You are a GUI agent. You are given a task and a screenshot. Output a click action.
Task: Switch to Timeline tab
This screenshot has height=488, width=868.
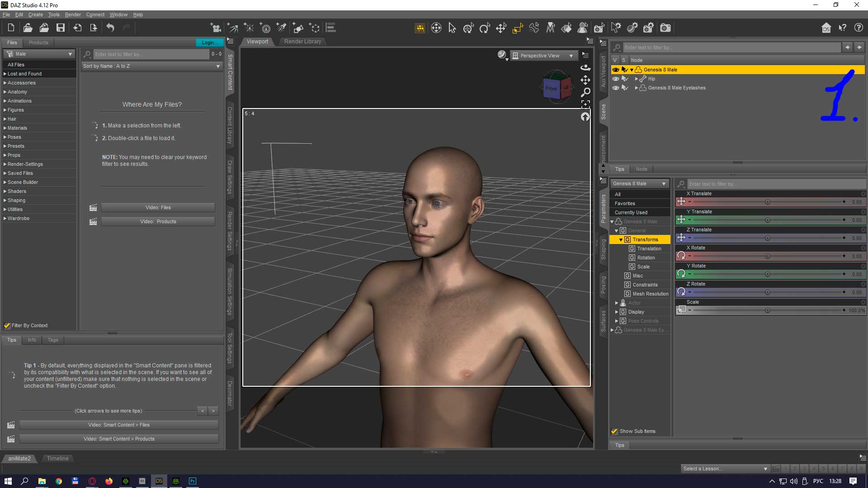point(58,458)
